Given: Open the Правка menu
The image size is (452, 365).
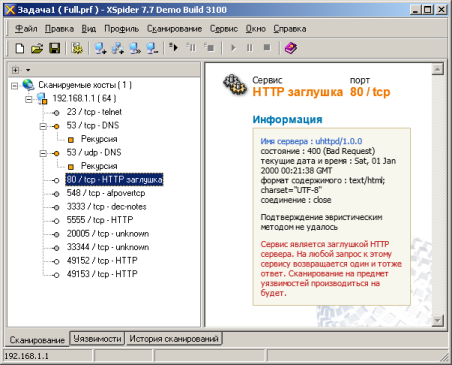Looking at the screenshot, I should [59, 29].
